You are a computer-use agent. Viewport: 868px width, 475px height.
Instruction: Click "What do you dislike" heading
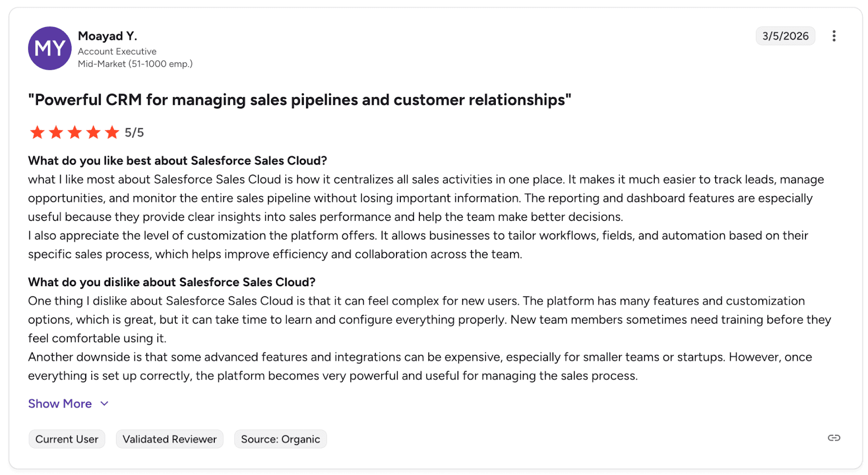[x=171, y=282]
